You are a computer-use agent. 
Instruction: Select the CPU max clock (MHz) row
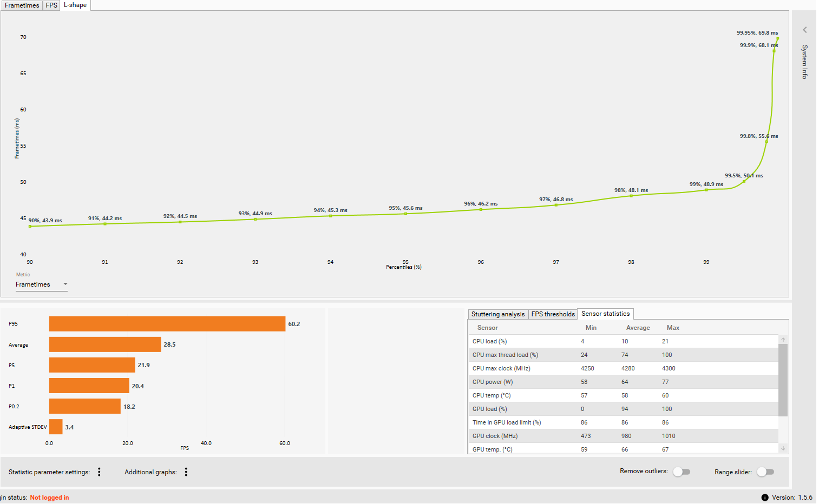pyautogui.click(x=623, y=368)
